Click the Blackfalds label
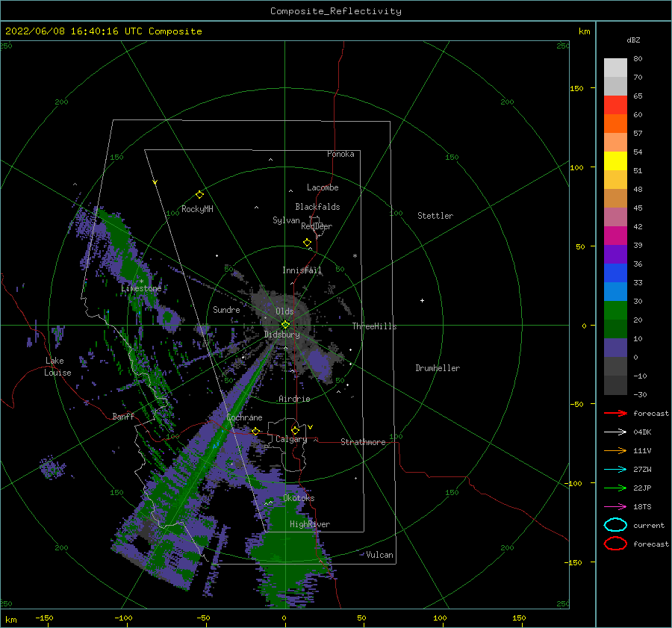Screen dimensions: 672x628 317,207
